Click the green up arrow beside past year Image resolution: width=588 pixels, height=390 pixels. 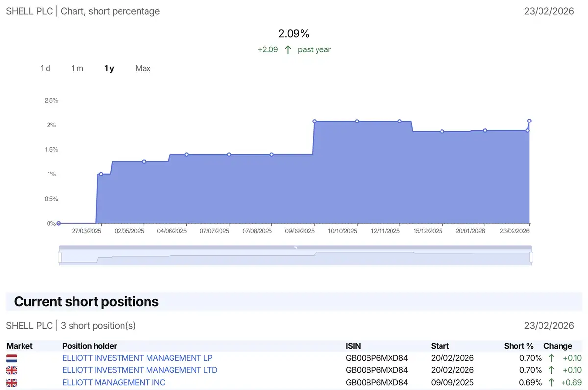pos(288,49)
